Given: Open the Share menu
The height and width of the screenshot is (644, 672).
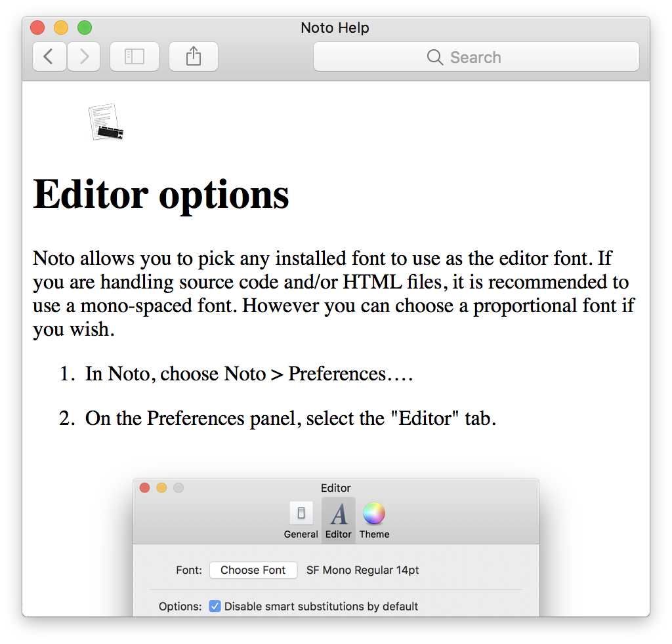Looking at the screenshot, I should [x=194, y=56].
